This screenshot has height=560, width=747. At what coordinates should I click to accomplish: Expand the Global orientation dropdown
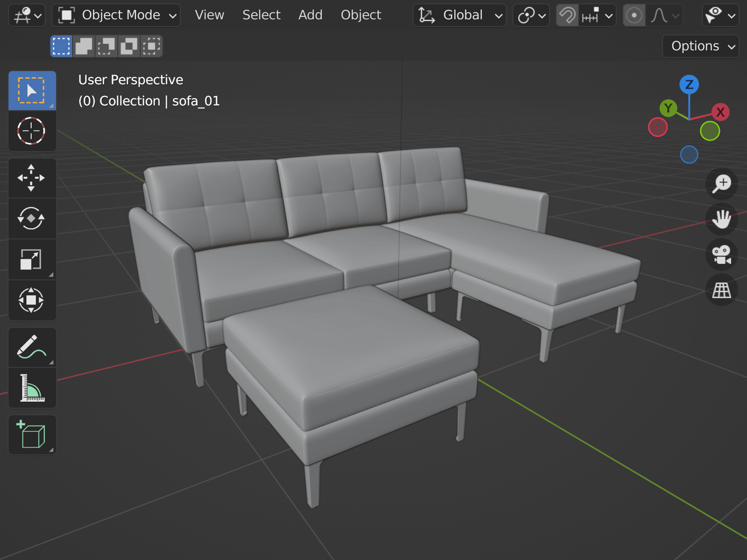pyautogui.click(x=460, y=15)
